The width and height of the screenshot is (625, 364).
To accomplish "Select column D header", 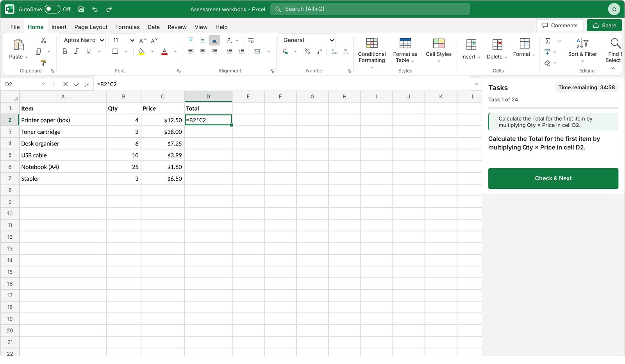I will point(208,96).
